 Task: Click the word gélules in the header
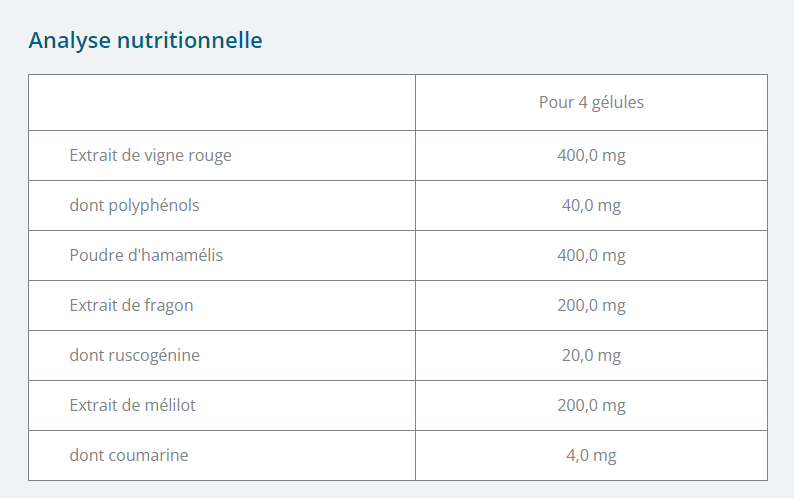(617, 102)
